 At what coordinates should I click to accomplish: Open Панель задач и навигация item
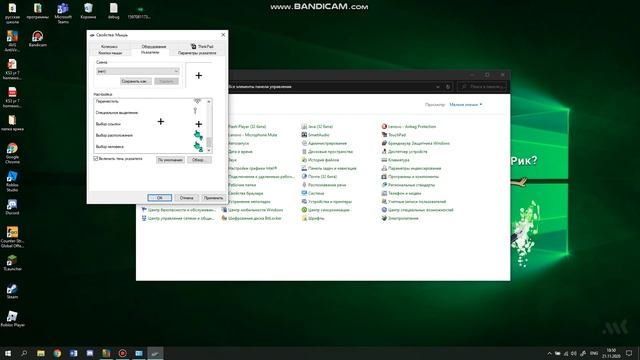pos(329,168)
